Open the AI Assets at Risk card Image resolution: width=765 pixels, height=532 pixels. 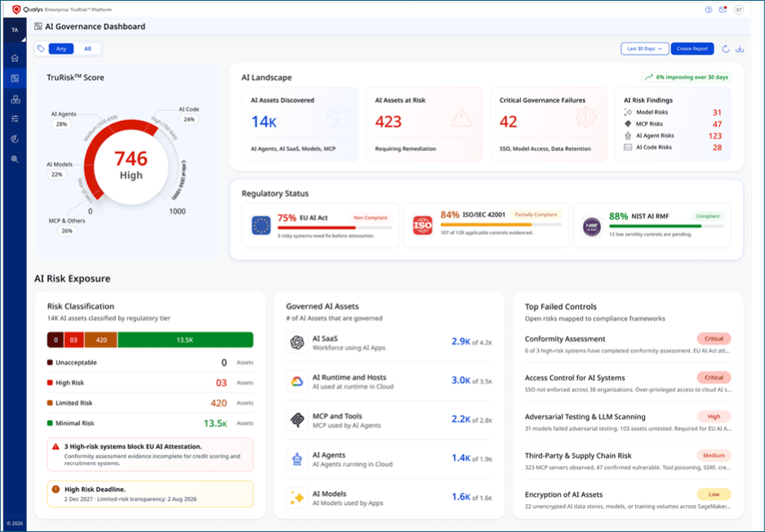coord(424,124)
